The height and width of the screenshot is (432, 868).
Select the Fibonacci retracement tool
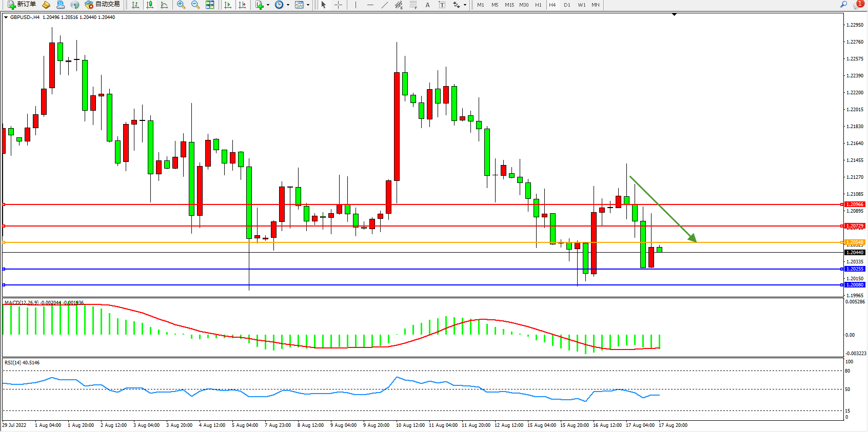click(x=413, y=5)
